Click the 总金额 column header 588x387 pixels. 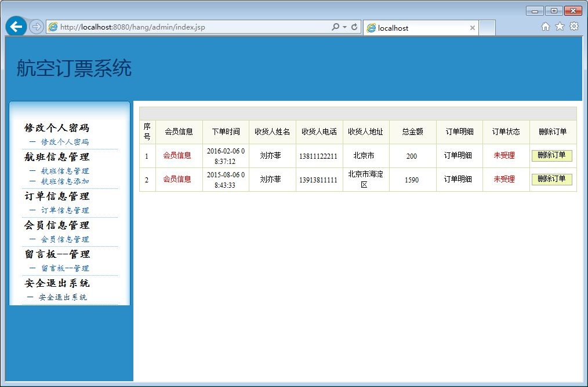click(x=412, y=132)
